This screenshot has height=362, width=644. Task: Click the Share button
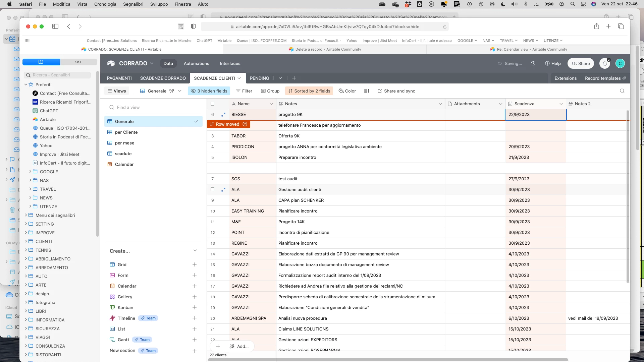[581, 64]
